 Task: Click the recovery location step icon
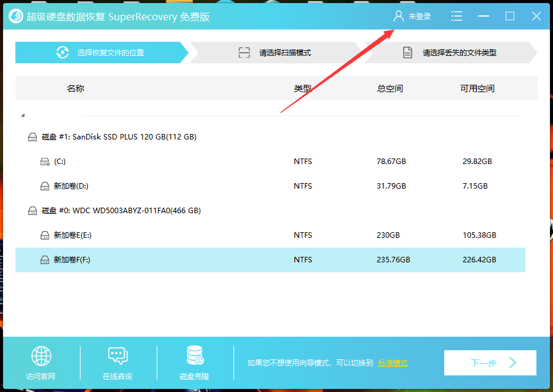pyautogui.click(x=63, y=52)
